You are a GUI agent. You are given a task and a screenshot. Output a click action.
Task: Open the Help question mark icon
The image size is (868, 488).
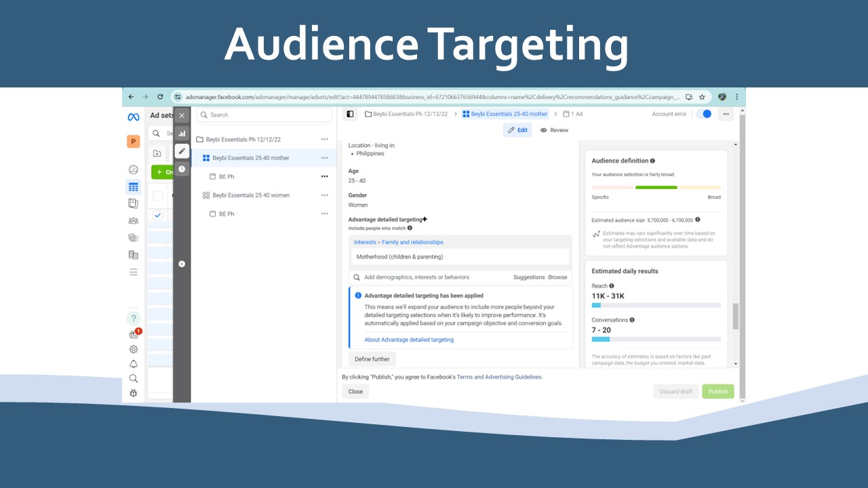134,319
